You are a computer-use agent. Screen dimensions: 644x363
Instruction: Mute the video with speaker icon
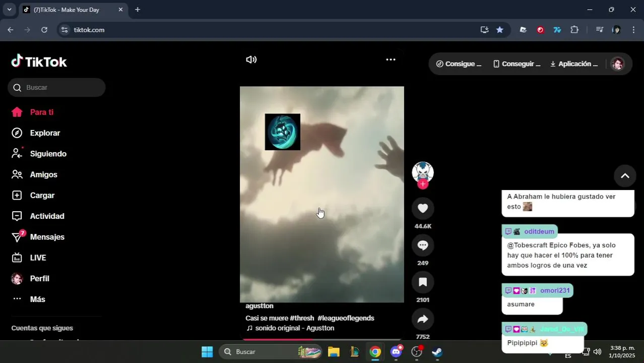pyautogui.click(x=251, y=59)
